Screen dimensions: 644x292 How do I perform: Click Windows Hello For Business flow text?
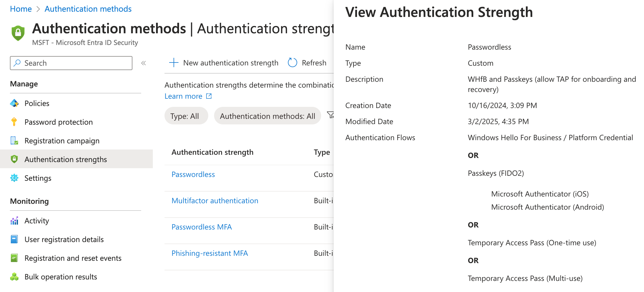tap(550, 138)
